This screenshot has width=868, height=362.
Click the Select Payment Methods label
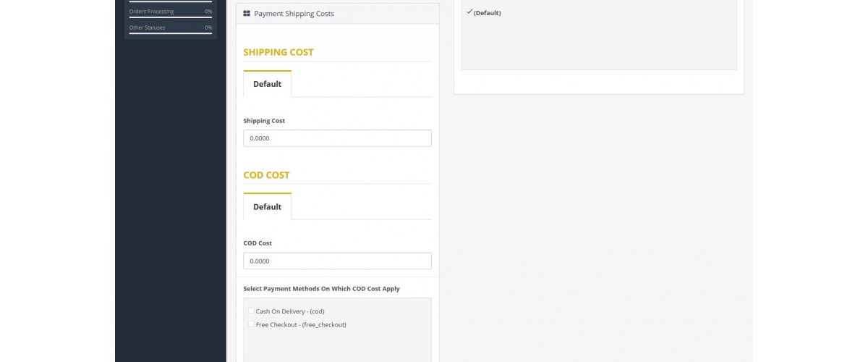(x=321, y=288)
